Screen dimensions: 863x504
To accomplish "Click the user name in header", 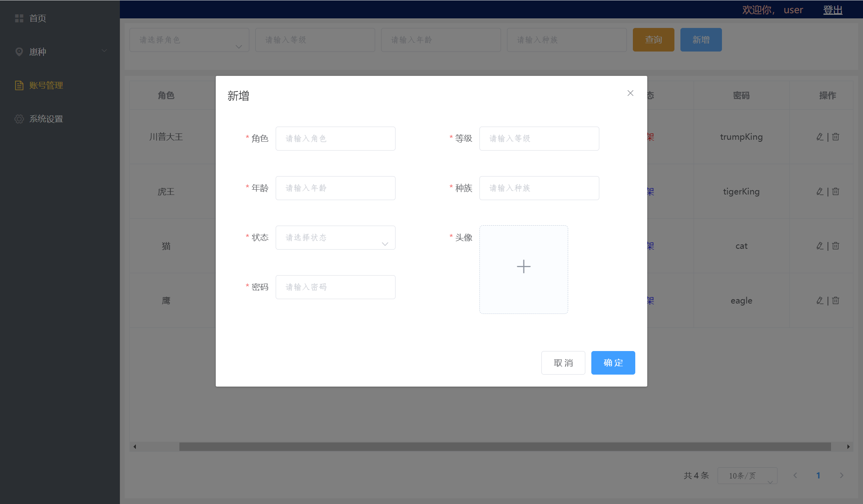I will pos(793,10).
